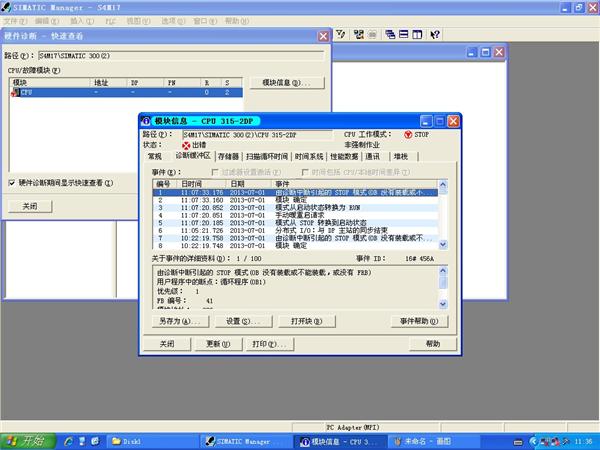Click event details scroll up arrow
The height and width of the screenshot is (450, 600).
pyautogui.click(x=443, y=271)
